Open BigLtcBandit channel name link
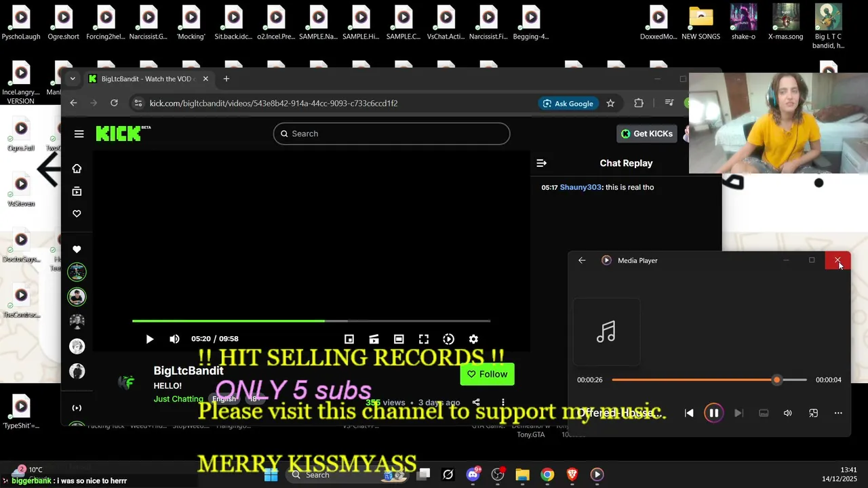868x488 pixels. click(189, 371)
